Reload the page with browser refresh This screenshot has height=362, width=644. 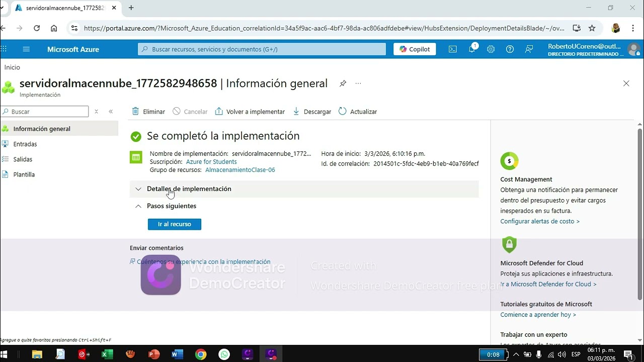[x=37, y=28]
